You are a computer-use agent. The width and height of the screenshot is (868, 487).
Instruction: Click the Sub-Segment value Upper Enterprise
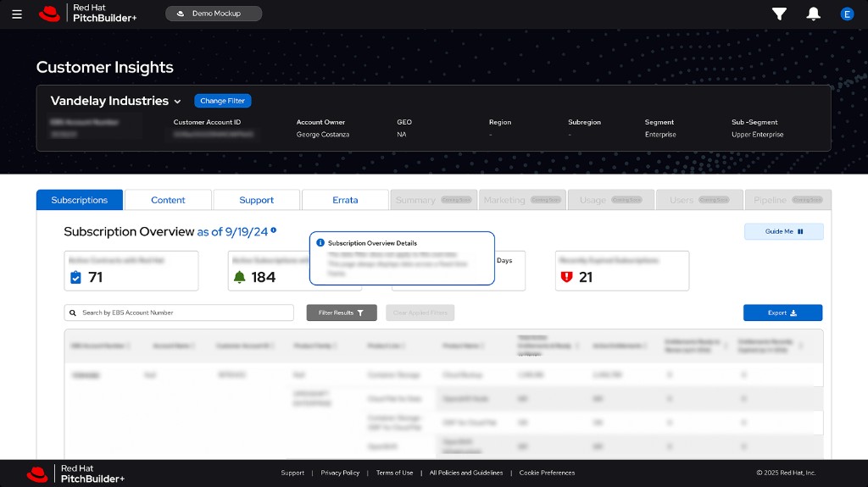pyautogui.click(x=757, y=135)
